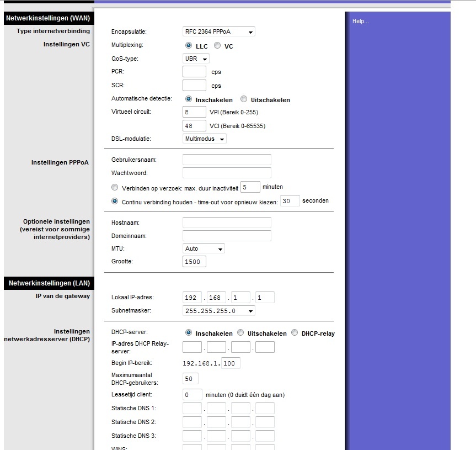Open the MTU Auto dropdown
This screenshot has width=476, height=450.
click(204, 248)
